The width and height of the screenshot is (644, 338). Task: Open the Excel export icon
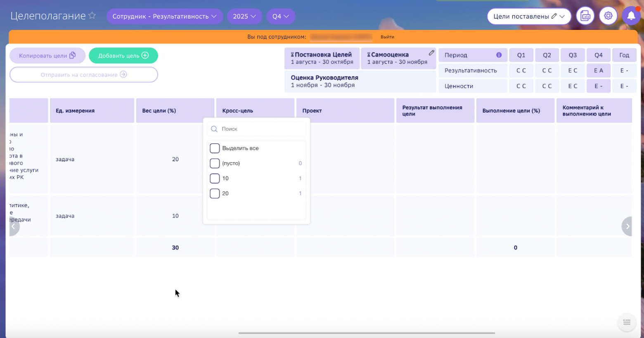585,16
